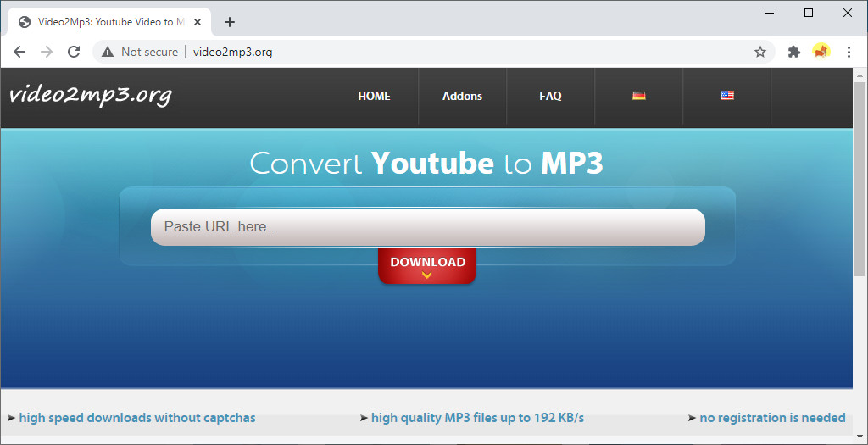Open the Extensions puzzle icon

(x=793, y=52)
